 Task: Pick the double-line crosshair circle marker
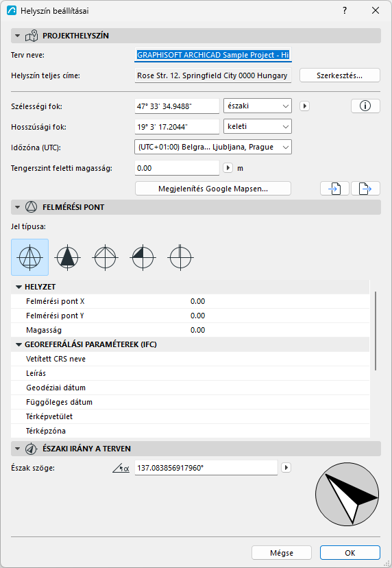180,257
